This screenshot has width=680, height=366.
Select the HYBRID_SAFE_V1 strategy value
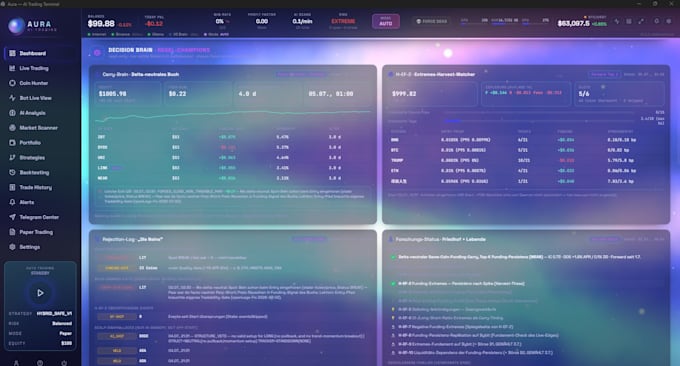(54, 314)
